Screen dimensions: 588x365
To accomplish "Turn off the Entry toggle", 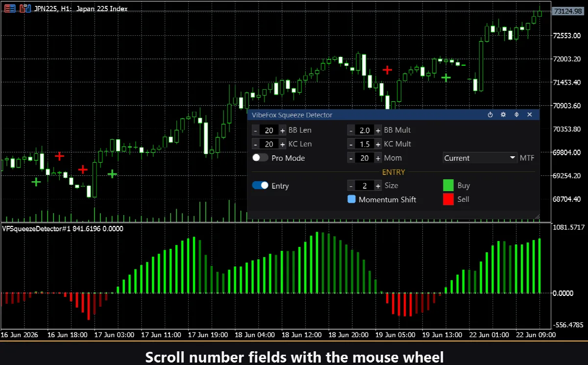I will point(260,186).
